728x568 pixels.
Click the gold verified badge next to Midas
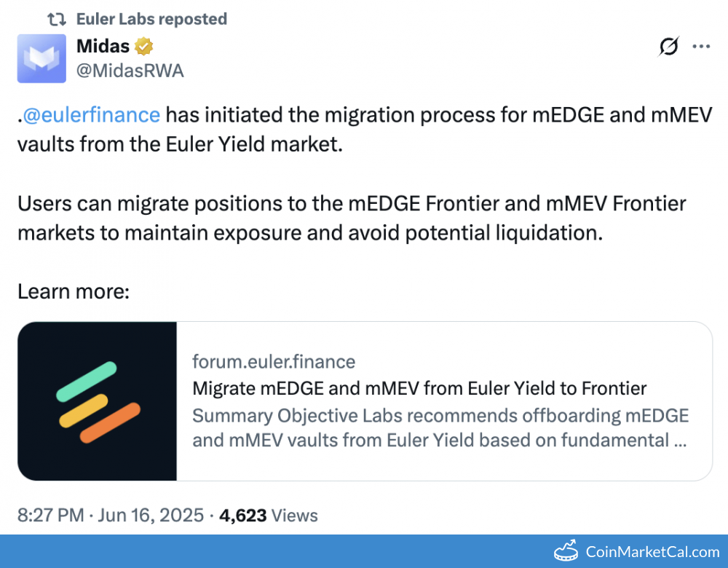coord(144,47)
